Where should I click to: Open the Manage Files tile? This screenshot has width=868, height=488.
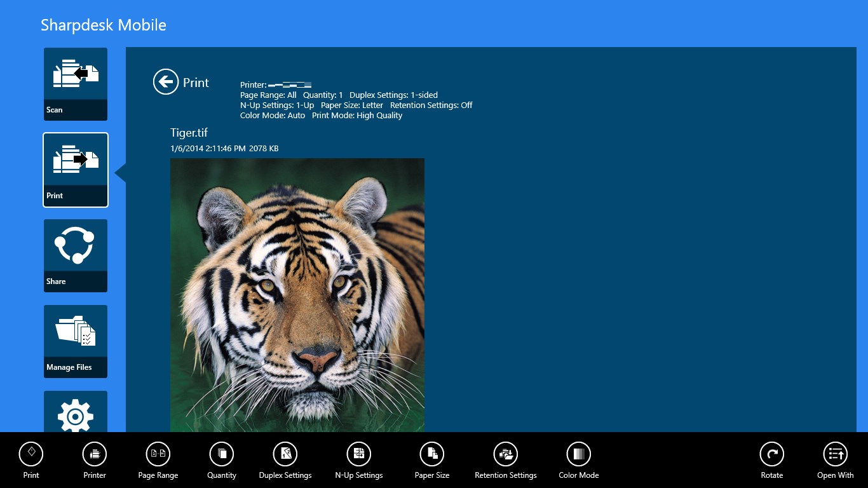click(76, 341)
